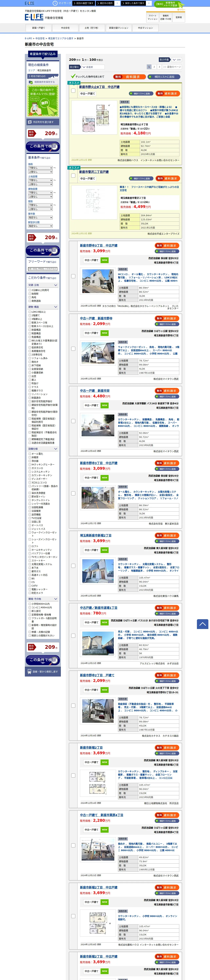Open 中古住宅 navigation tab

click(65, 28)
